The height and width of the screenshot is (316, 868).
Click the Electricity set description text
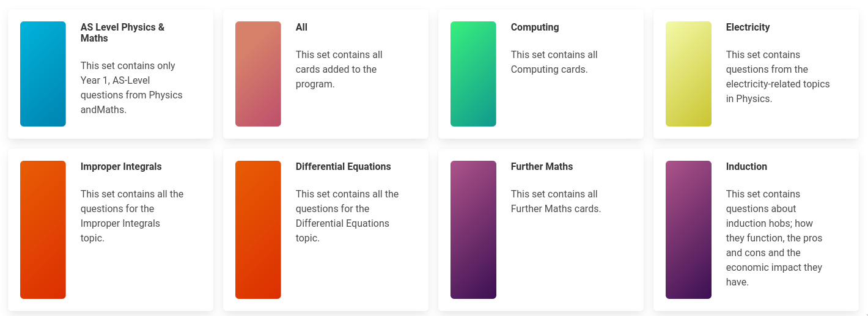pyautogui.click(x=778, y=76)
